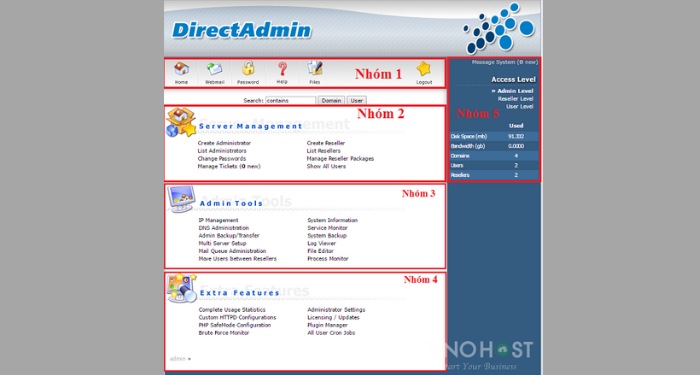Viewport: 700px width, 375px height.
Task: Open System Backup link
Action: pyautogui.click(x=327, y=236)
